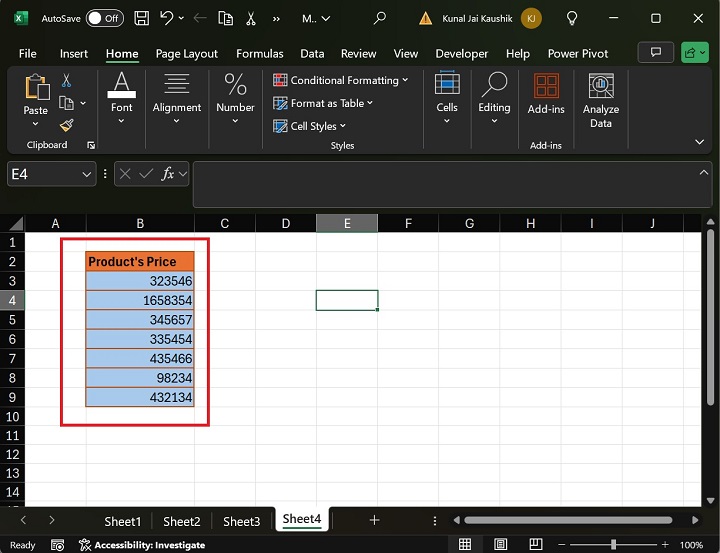
Task: Click the Undo arrow icon
Action: pos(167,18)
